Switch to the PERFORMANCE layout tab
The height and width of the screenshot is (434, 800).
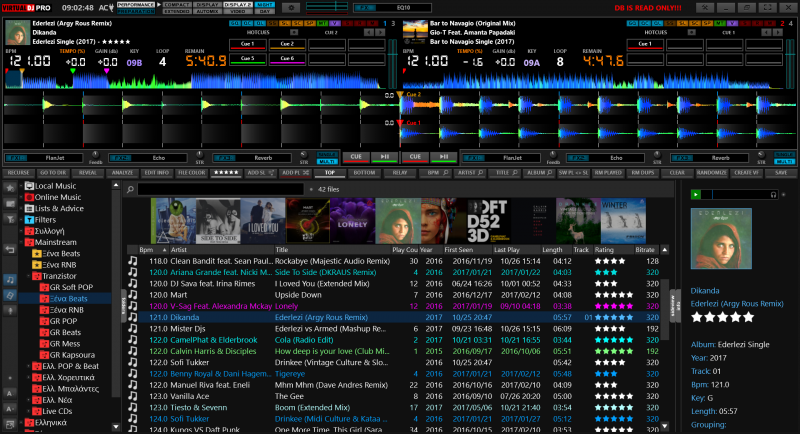(x=136, y=5)
